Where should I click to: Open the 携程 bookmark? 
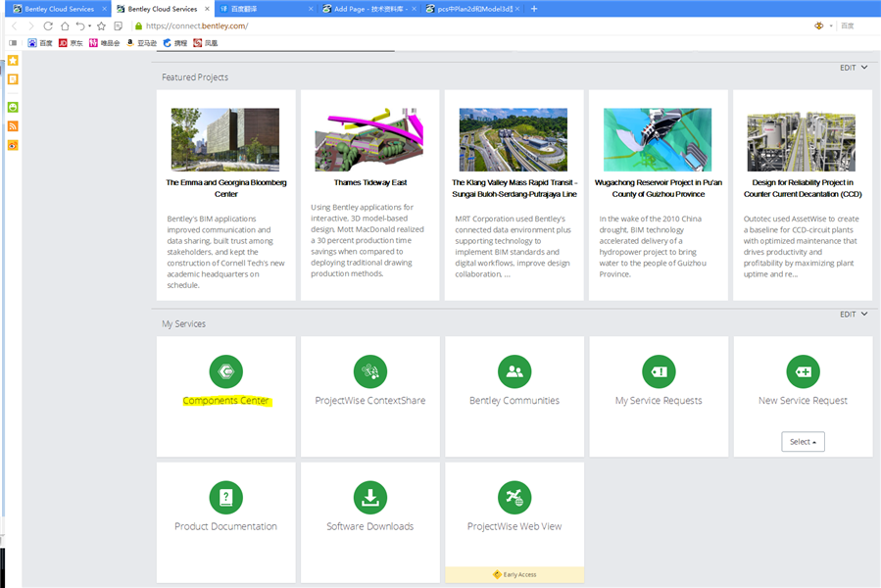[x=175, y=43]
